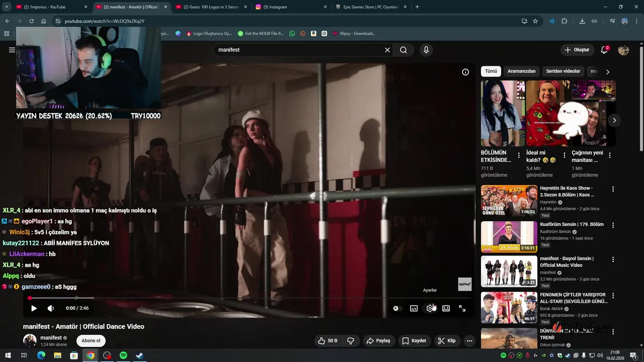
Task: Create a clip with the Klip button
Action: click(x=446, y=341)
